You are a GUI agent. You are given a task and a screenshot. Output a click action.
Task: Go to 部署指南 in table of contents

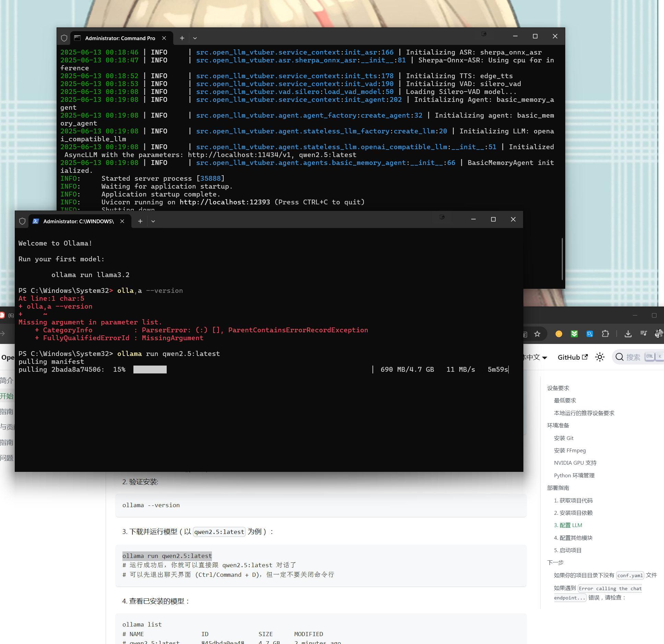558,488
